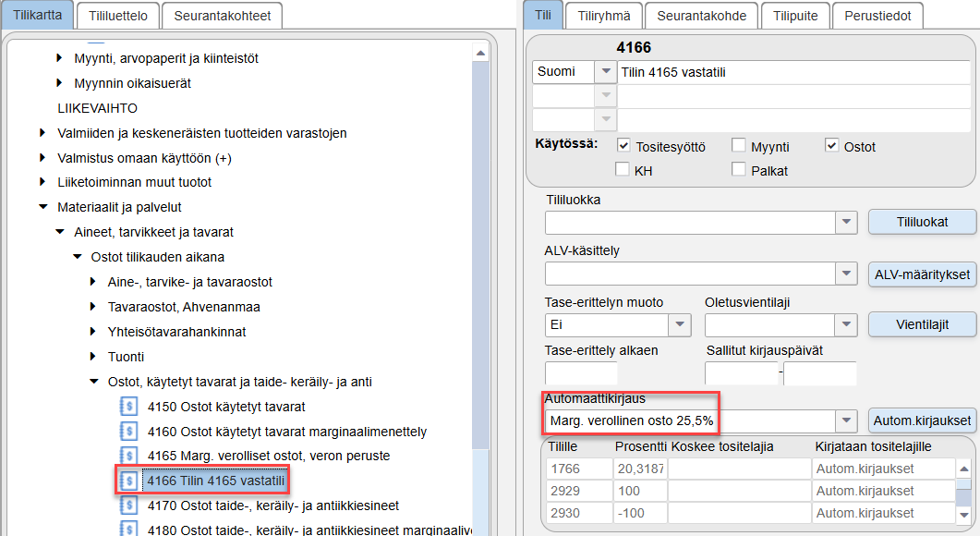Disable the Tositesyöttö checkbox

coord(623,146)
